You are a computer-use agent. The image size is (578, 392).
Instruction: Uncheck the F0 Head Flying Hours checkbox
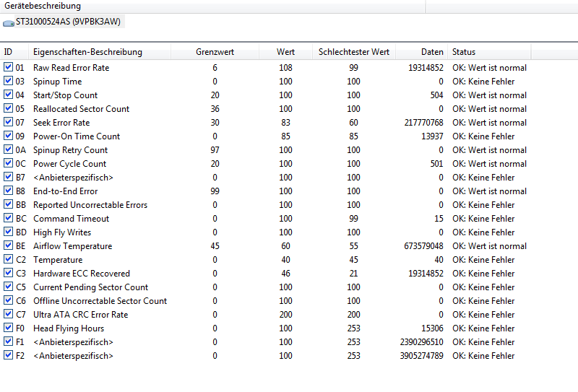coord(8,328)
